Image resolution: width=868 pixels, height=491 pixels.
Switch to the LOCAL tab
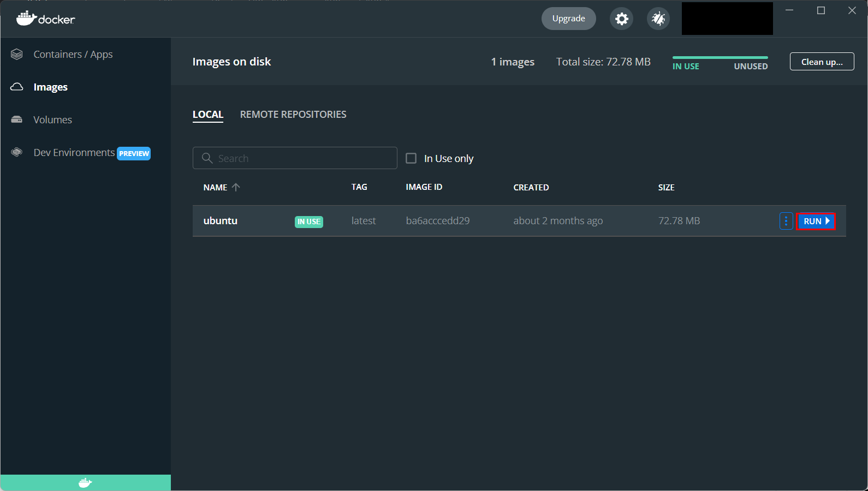click(208, 115)
